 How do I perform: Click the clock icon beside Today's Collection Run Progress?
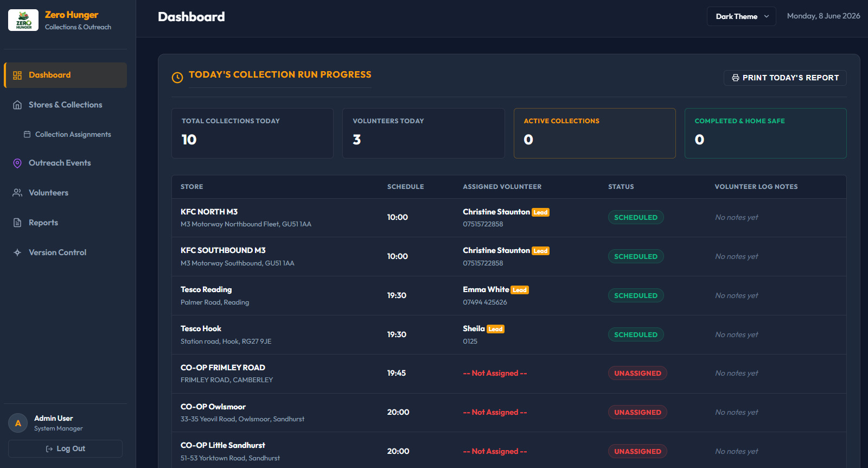(177, 78)
